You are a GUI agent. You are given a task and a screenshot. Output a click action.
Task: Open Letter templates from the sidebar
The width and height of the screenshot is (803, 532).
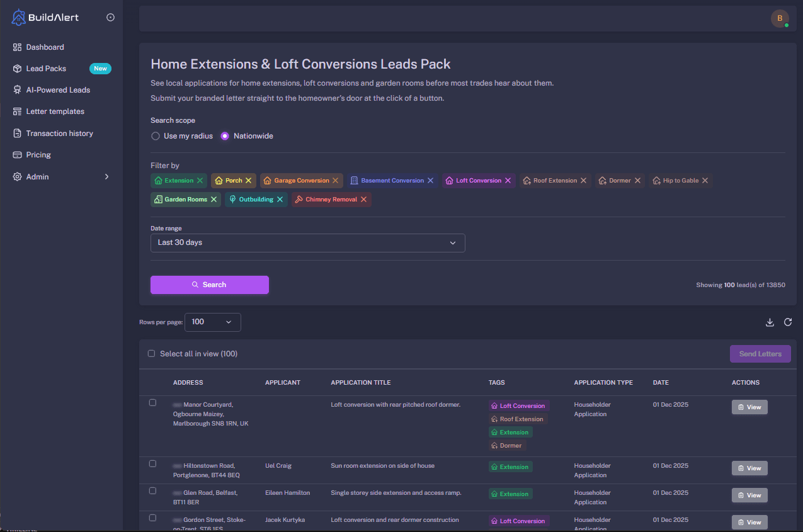[54, 111]
